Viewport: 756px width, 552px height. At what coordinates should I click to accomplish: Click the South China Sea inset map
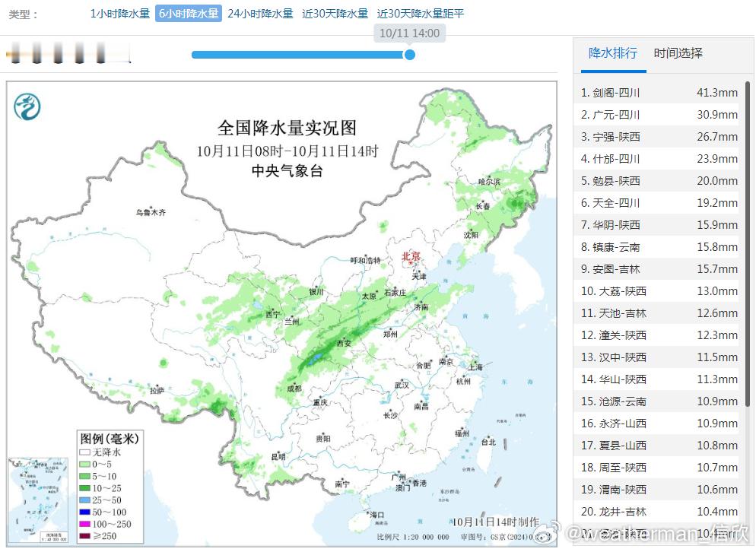point(39,500)
